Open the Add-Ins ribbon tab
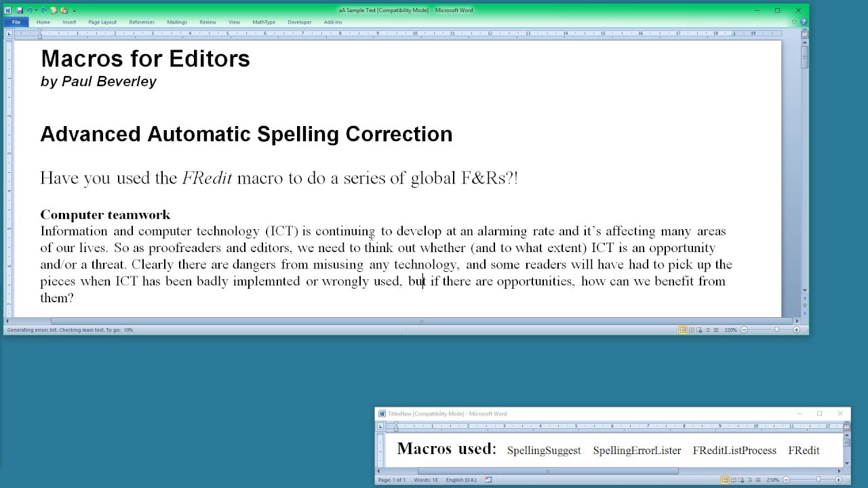Screen dimensions: 868x488 click(x=333, y=22)
